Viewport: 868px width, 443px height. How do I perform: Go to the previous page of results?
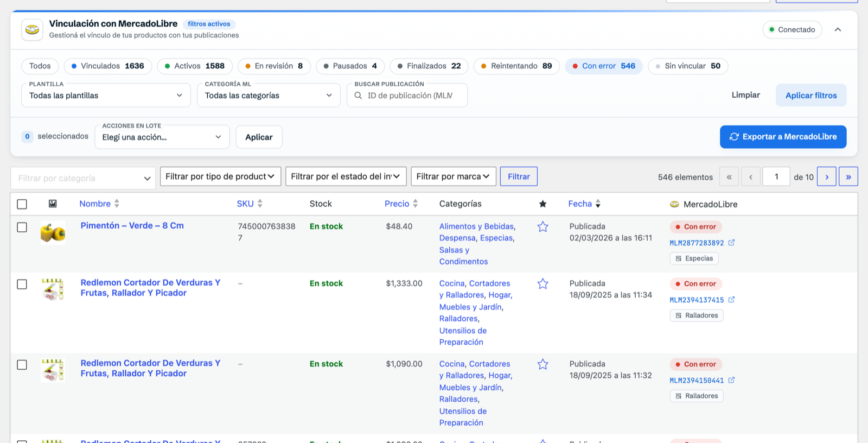click(x=751, y=176)
